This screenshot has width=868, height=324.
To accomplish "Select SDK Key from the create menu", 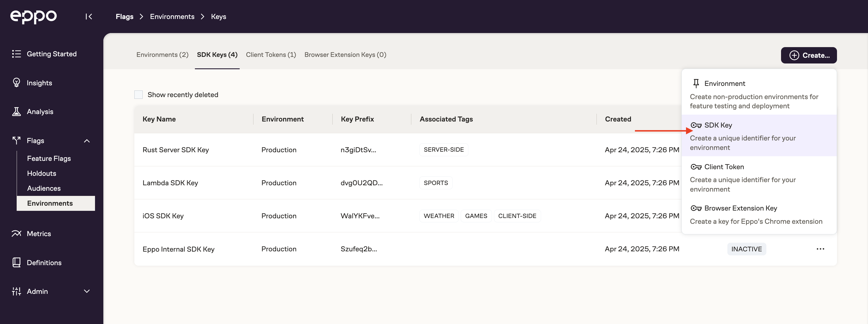I will [718, 125].
